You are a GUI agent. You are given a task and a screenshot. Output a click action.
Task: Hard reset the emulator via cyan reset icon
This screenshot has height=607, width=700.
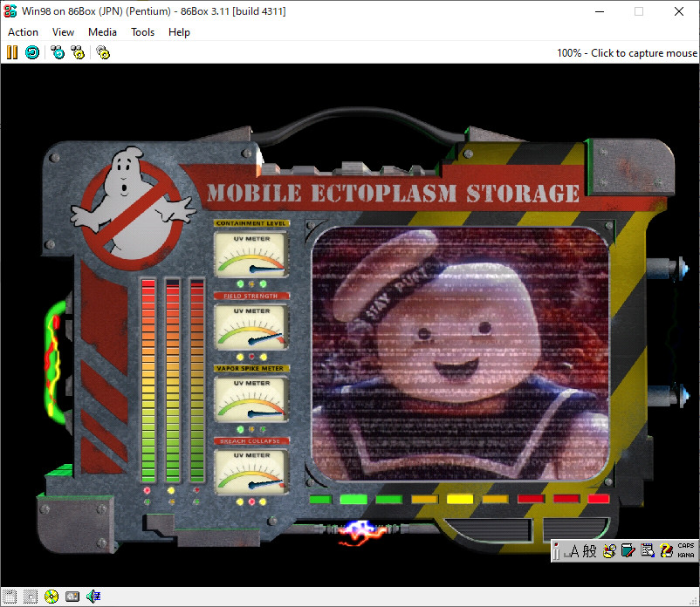click(x=32, y=52)
